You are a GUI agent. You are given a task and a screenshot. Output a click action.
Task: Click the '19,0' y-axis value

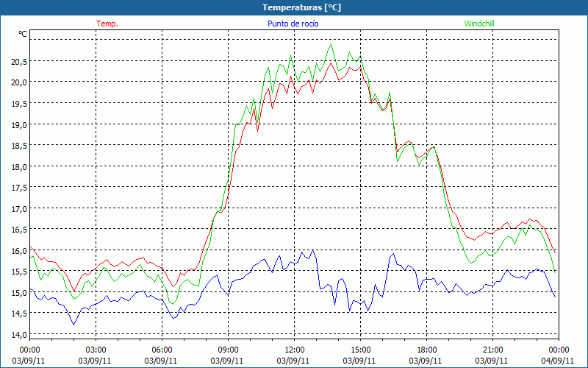point(19,124)
